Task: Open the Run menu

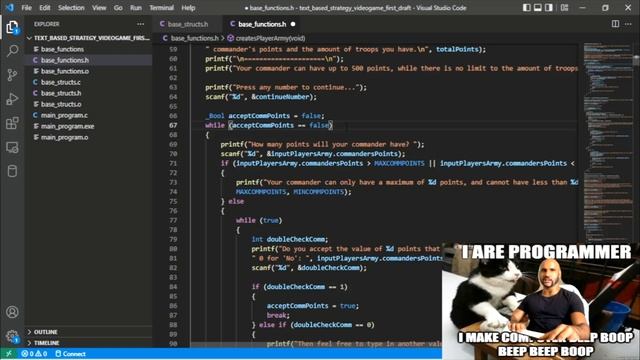Action: (136, 8)
